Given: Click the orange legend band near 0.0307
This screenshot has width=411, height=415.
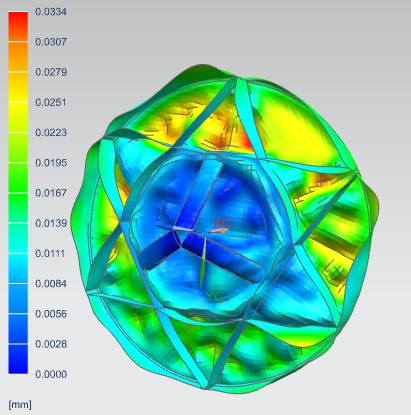Looking at the screenshot, I should click(18, 57).
